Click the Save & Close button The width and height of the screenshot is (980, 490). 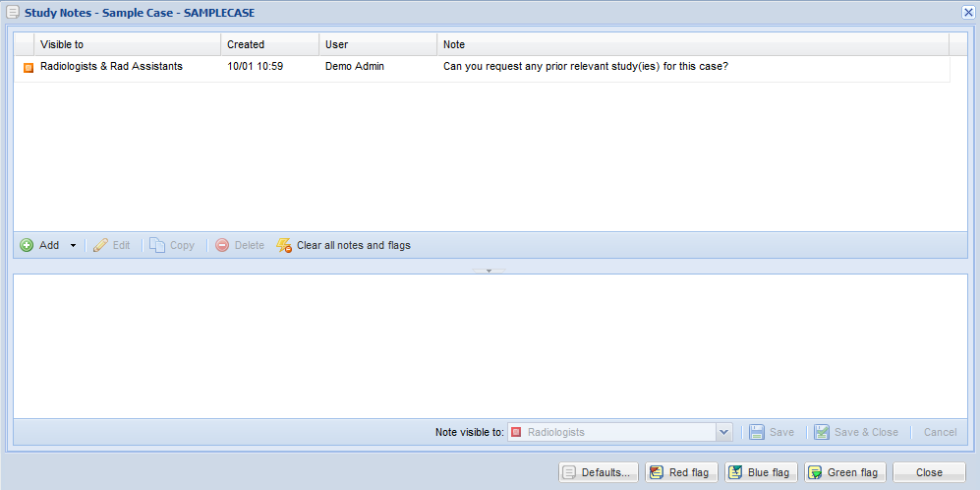coord(856,432)
